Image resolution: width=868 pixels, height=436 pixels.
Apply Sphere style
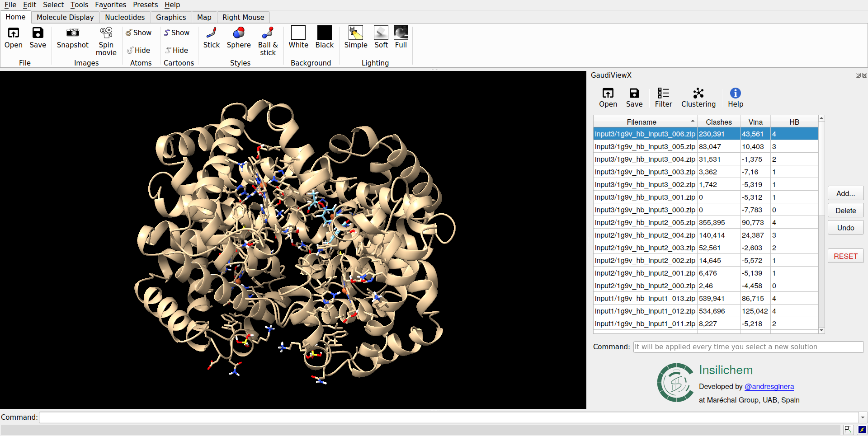point(239,38)
